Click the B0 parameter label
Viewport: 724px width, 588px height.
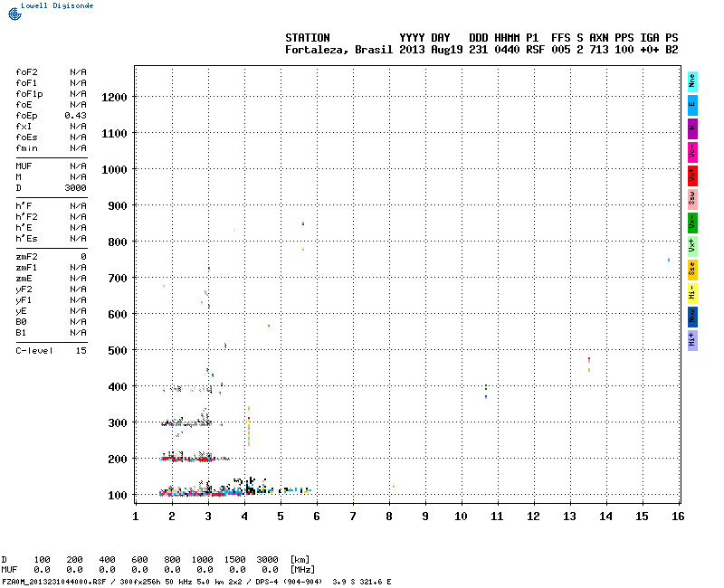click(x=21, y=322)
